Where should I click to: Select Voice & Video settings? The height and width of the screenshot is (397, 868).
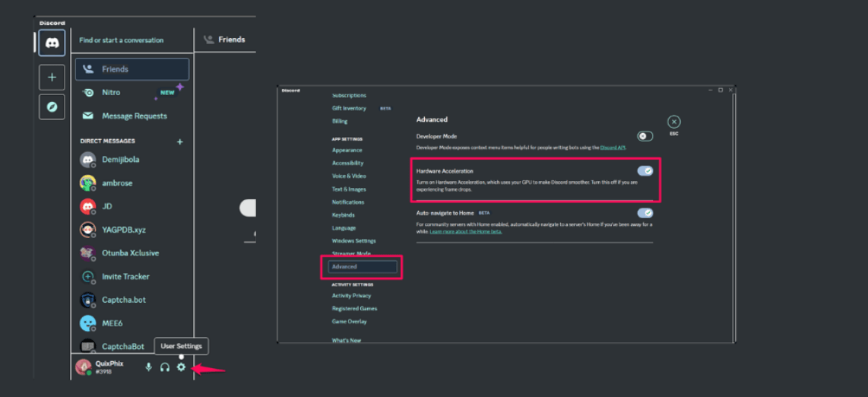pyautogui.click(x=349, y=176)
